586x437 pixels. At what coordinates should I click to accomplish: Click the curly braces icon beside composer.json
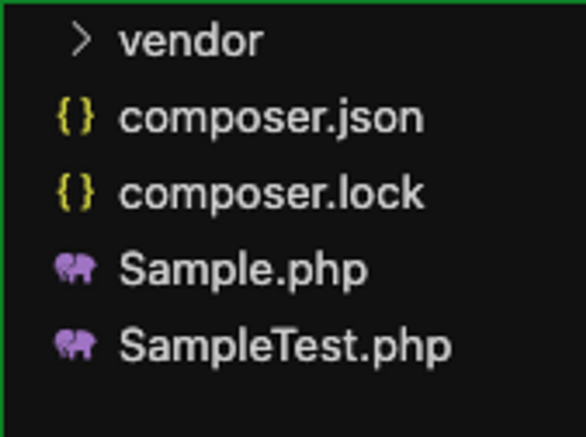pos(75,116)
